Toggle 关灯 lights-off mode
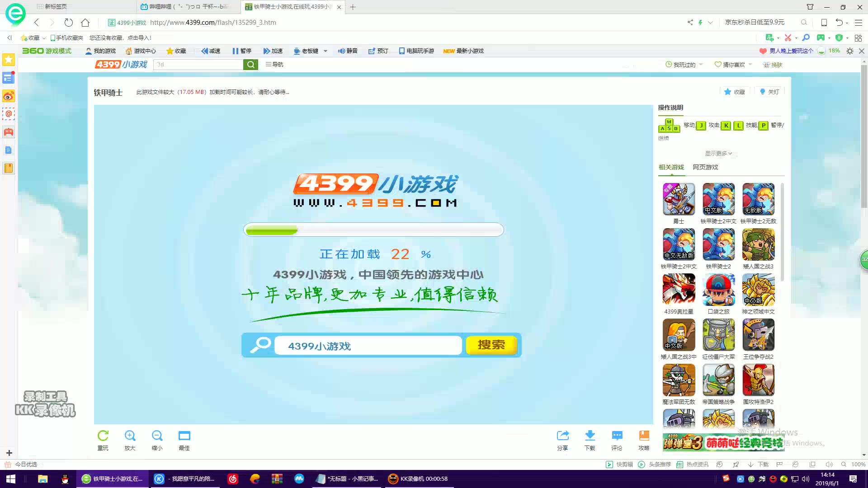 [x=769, y=92]
